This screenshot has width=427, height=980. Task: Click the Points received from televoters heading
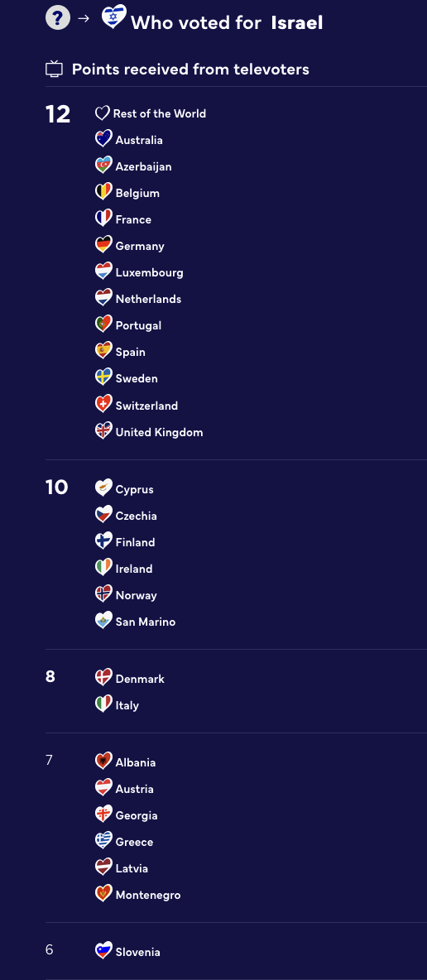click(190, 69)
